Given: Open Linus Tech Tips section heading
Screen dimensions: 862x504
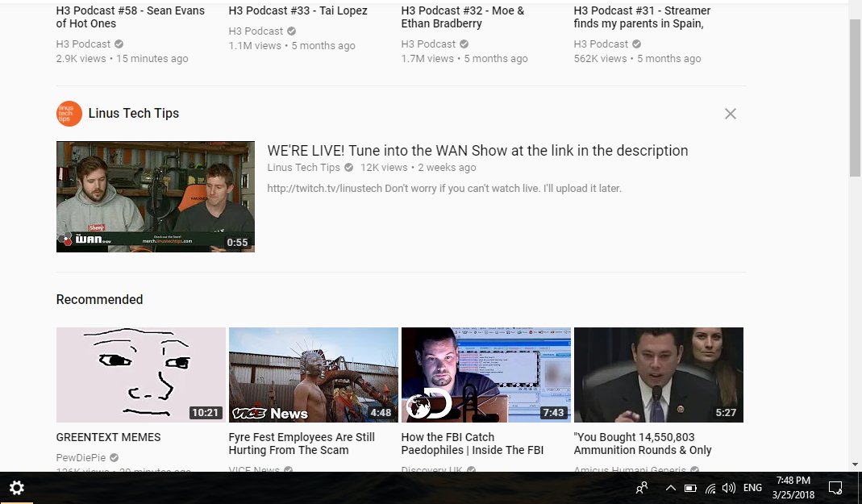Looking at the screenshot, I should pos(134,113).
